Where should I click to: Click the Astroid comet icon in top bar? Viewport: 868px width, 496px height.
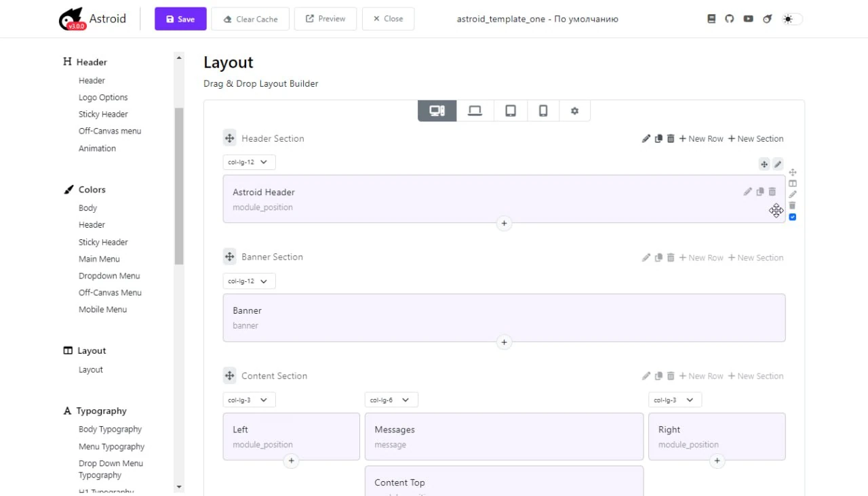point(768,19)
